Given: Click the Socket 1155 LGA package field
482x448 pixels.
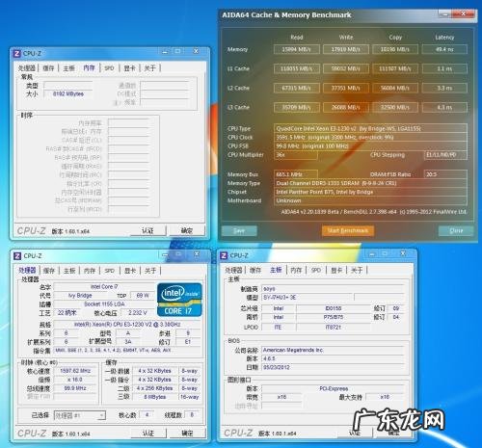Looking at the screenshot, I should point(104,303).
